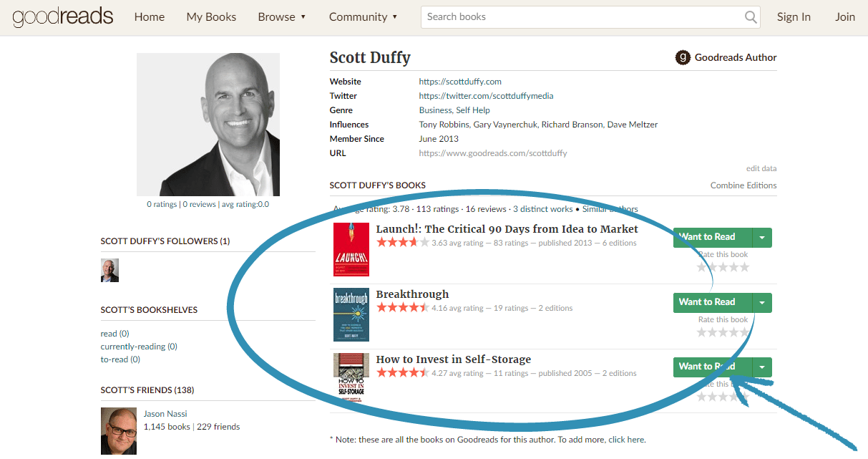Open How to Invest in Self-Storage title
The image size is (868, 459).
point(454,359)
